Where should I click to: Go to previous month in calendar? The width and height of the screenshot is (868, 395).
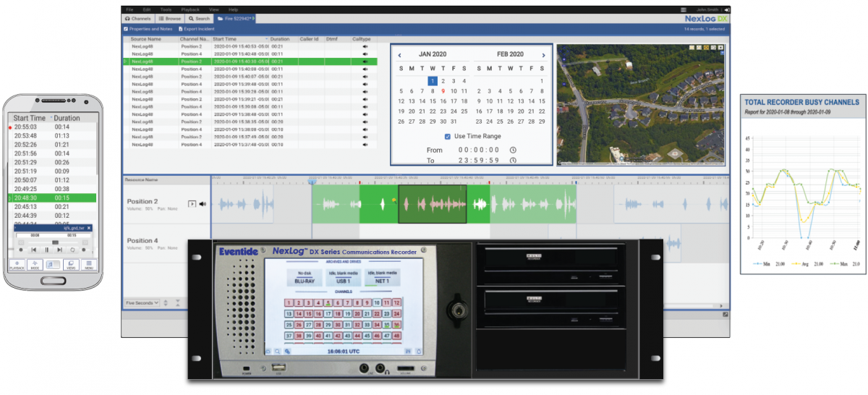click(399, 55)
